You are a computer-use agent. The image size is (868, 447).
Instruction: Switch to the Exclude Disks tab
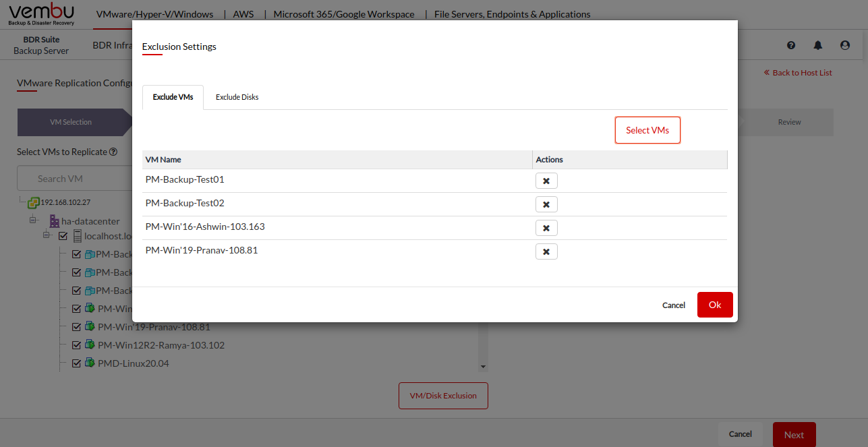237,97
